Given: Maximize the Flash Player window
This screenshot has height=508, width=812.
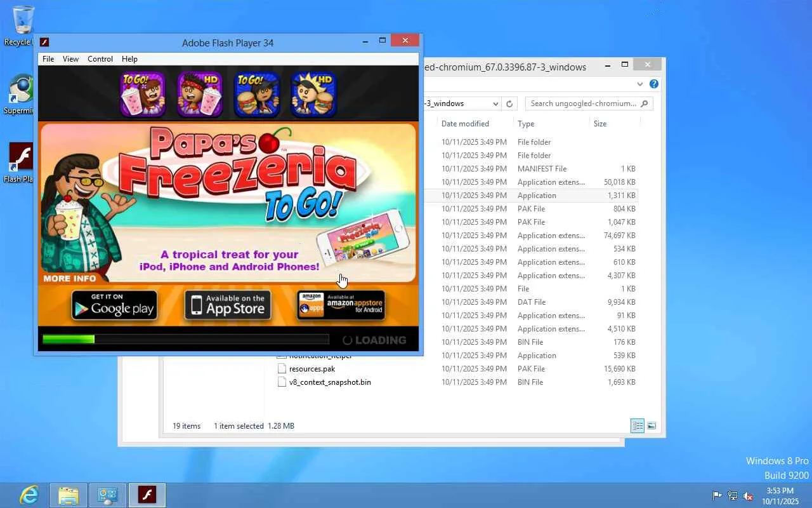Looking at the screenshot, I should click(x=383, y=41).
